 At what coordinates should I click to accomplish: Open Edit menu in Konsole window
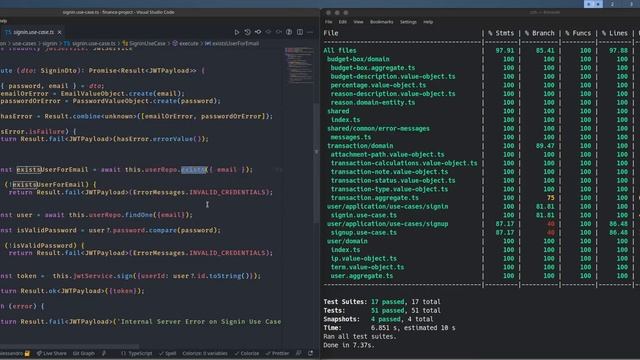(x=342, y=22)
